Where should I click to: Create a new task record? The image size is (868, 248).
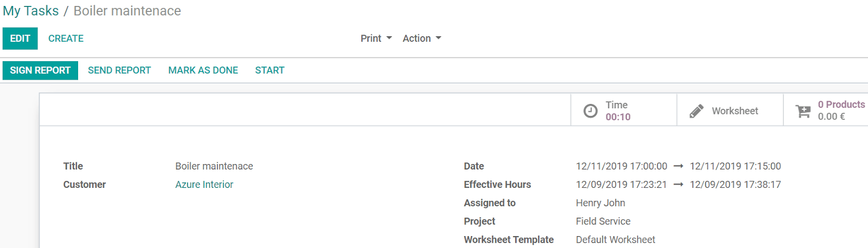(x=66, y=38)
